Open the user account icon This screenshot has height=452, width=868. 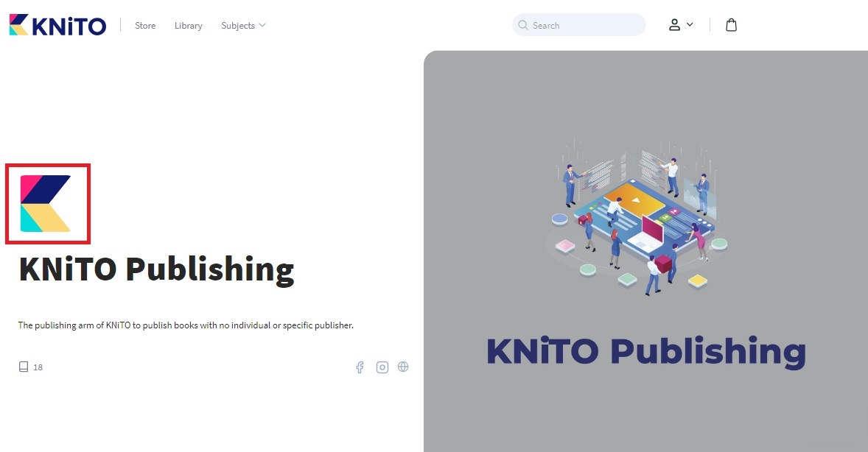click(674, 25)
